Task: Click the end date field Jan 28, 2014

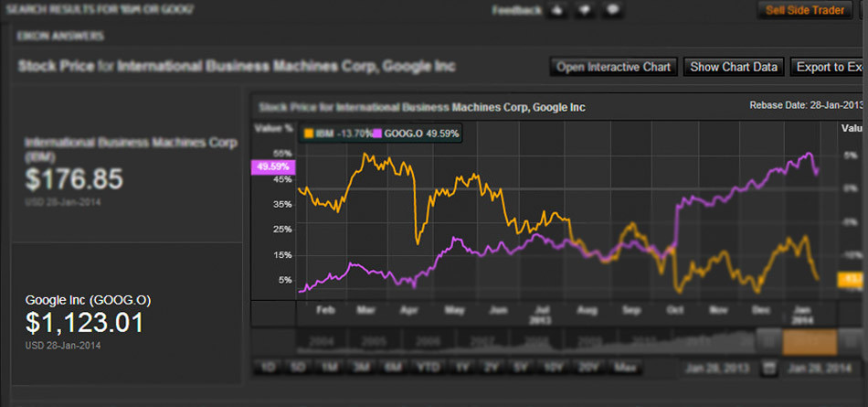Action: [x=821, y=369]
